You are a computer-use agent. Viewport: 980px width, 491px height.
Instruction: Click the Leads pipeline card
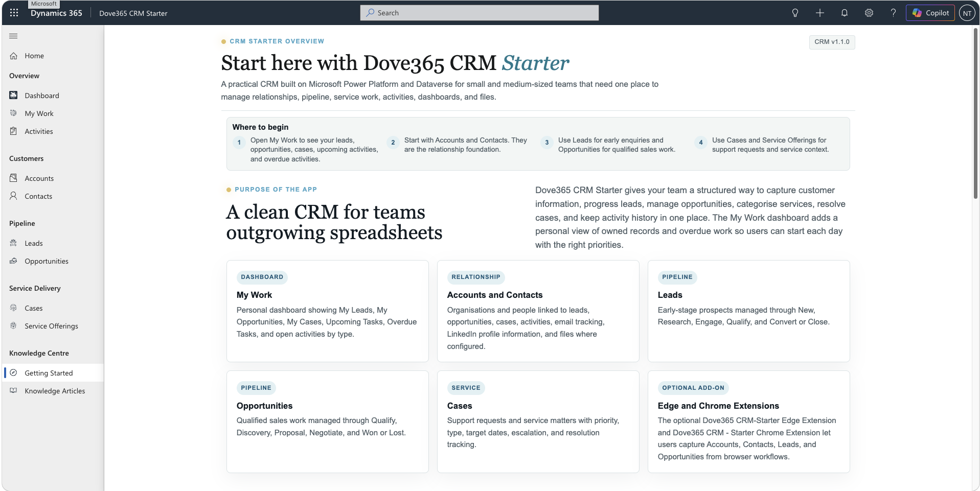click(749, 311)
